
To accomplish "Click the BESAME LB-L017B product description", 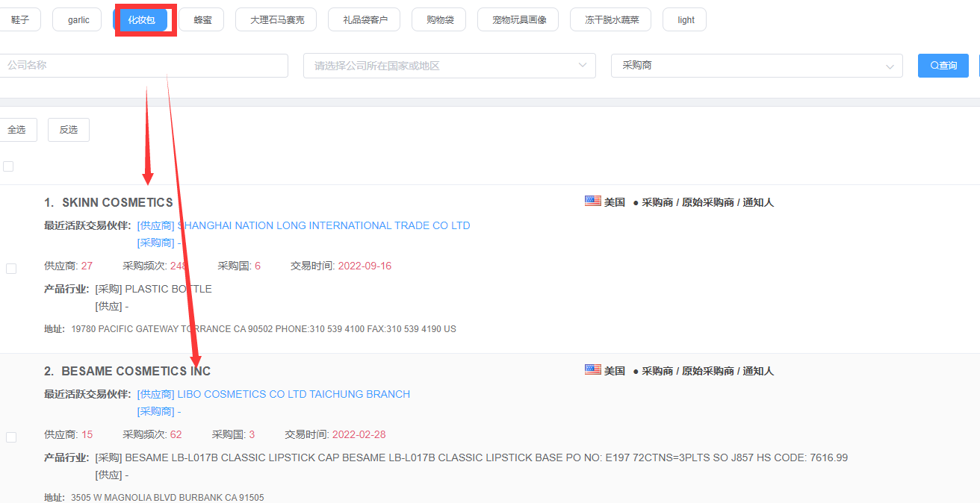I will pyautogui.click(x=486, y=457).
